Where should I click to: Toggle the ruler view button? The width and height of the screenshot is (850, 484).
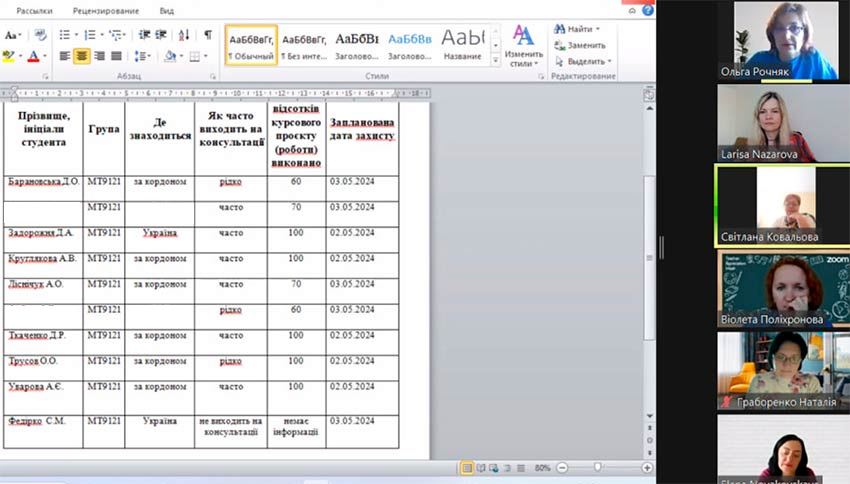click(x=649, y=94)
